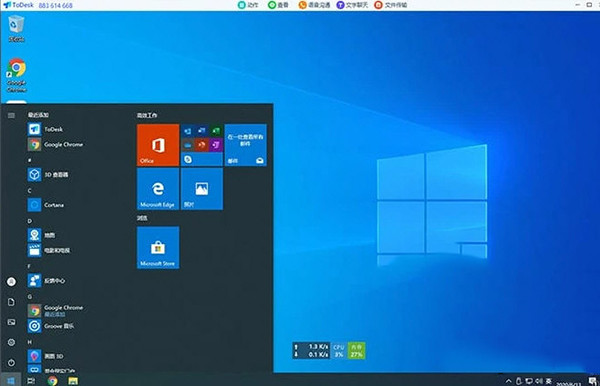Open the Microsoft Store tile
600x386 pixels.
click(x=158, y=248)
